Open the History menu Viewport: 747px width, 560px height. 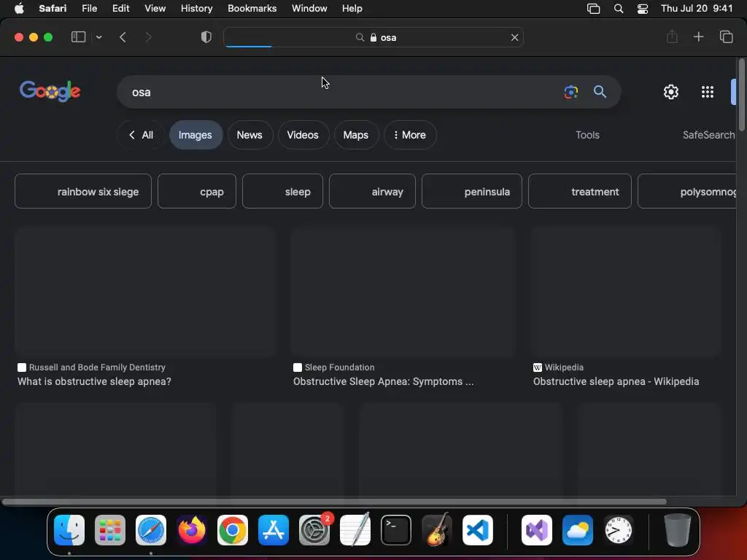(x=196, y=9)
